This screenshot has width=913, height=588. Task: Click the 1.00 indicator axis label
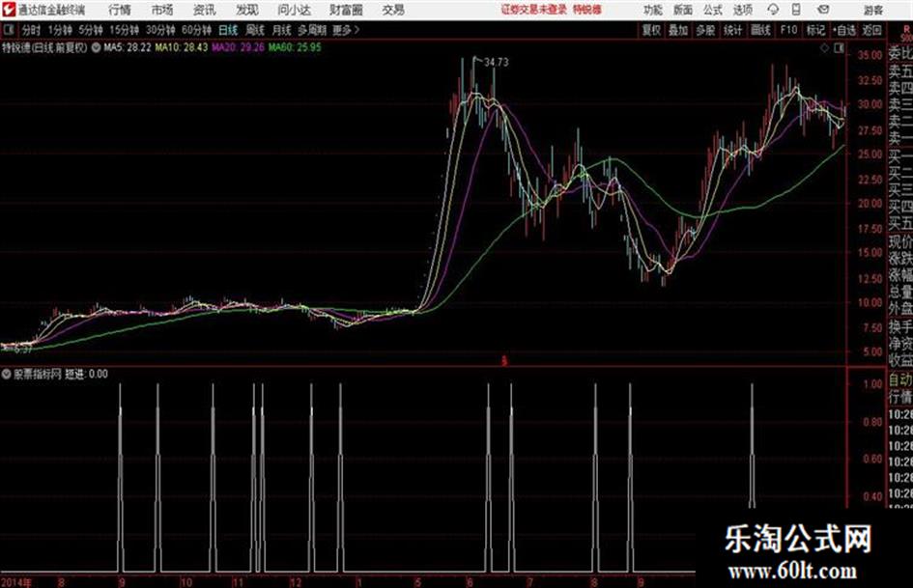872,384
